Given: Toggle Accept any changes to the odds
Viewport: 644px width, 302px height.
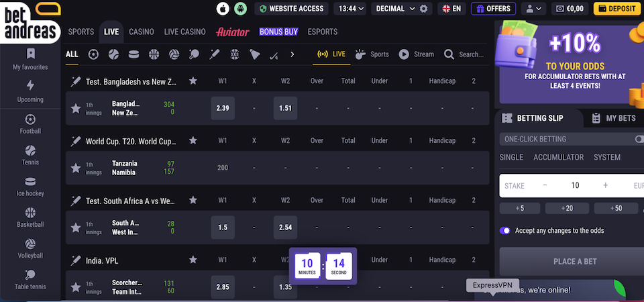Looking at the screenshot, I should pos(505,230).
